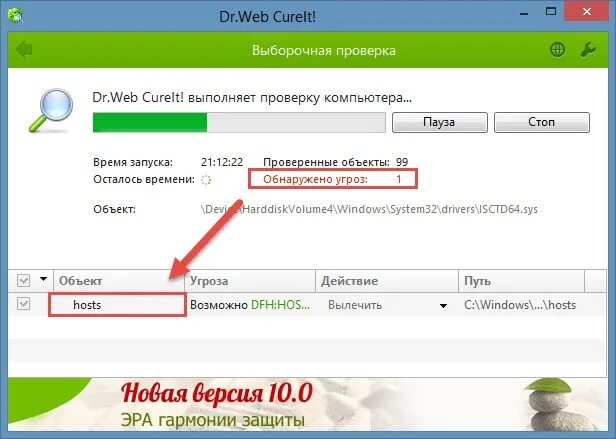Open the dropdown arrow beside the header checkbox
Image resolution: width=616 pixels, height=439 pixels.
43,279
